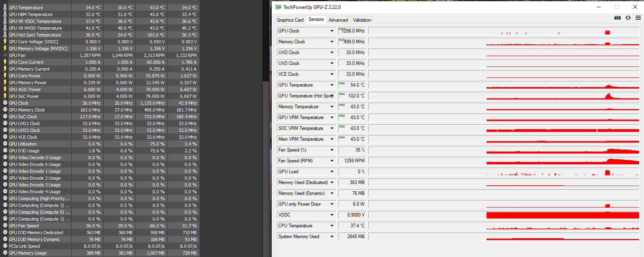
Task: Click the GPU-Z app icon in title bar
Action: pyautogui.click(x=278, y=7)
